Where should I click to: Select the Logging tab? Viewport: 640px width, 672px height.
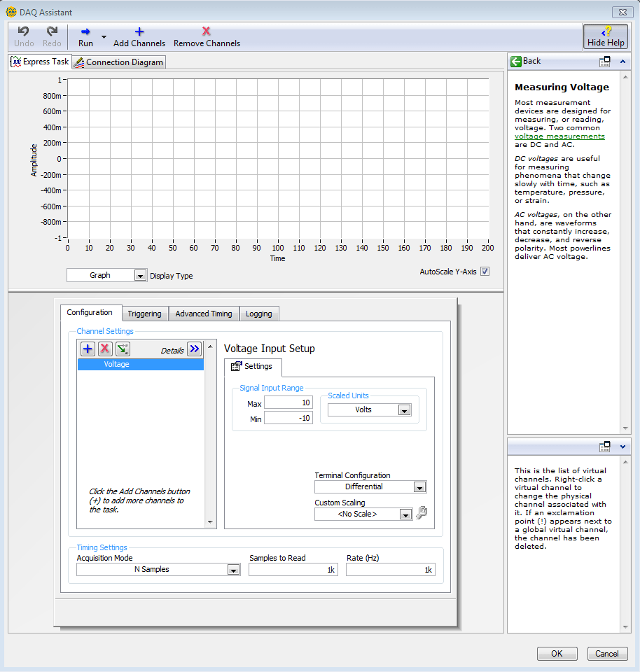coord(259,314)
